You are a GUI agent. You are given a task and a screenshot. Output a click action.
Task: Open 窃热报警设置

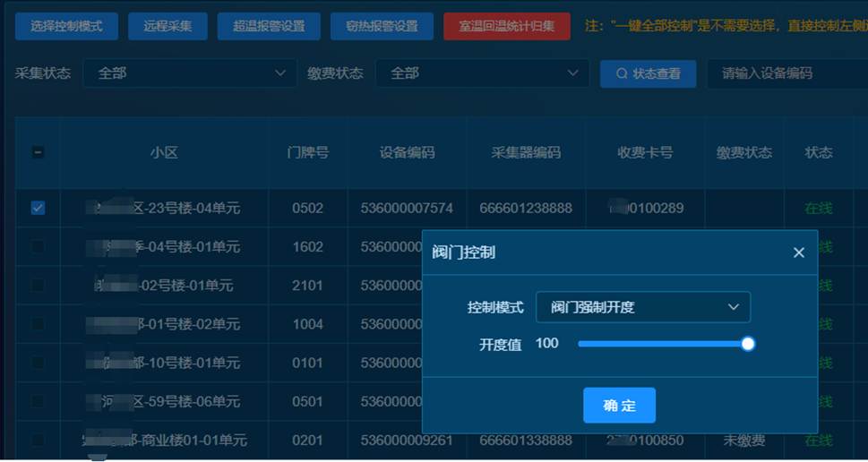(x=382, y=26)
